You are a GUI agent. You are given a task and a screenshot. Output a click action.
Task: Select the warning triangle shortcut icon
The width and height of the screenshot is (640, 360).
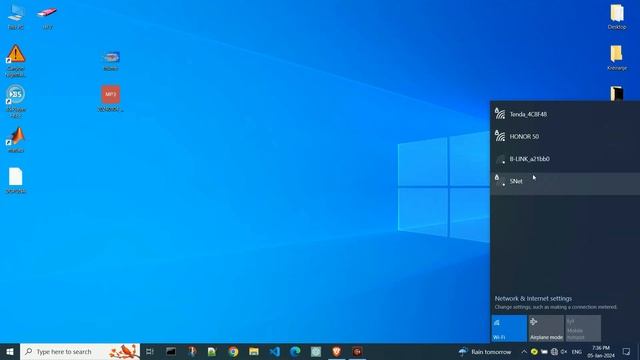[16, 61]
